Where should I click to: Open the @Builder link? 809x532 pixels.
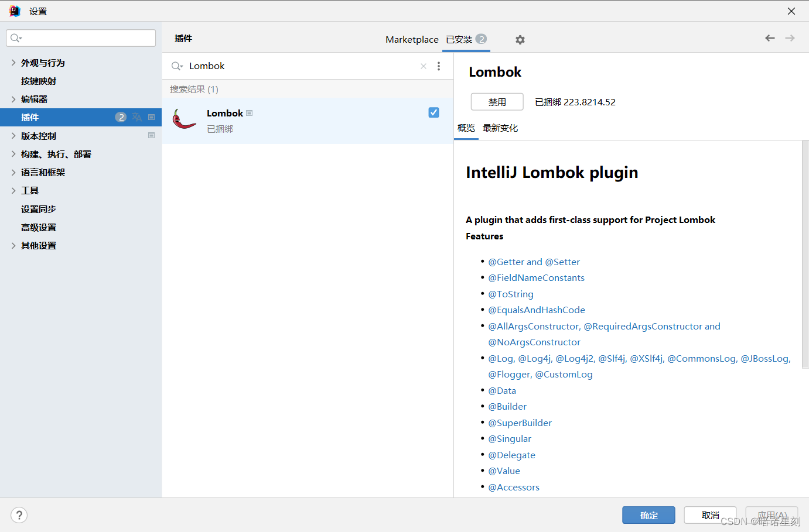507,406
